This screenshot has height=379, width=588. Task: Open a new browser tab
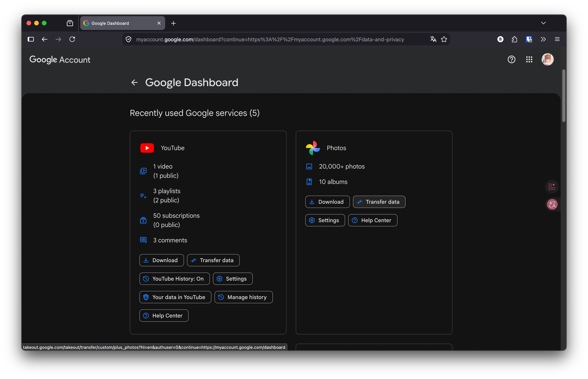[x=173, y=23]
